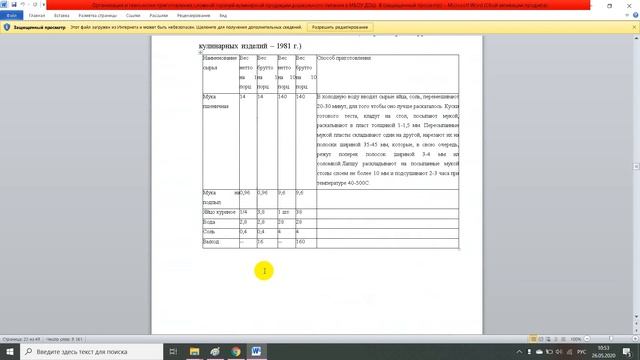The width and height of the screenshot is (640, 360).
Task: Open Google Chrome from the taskbar
Action: pyautogui.click(x=236, y=351)
